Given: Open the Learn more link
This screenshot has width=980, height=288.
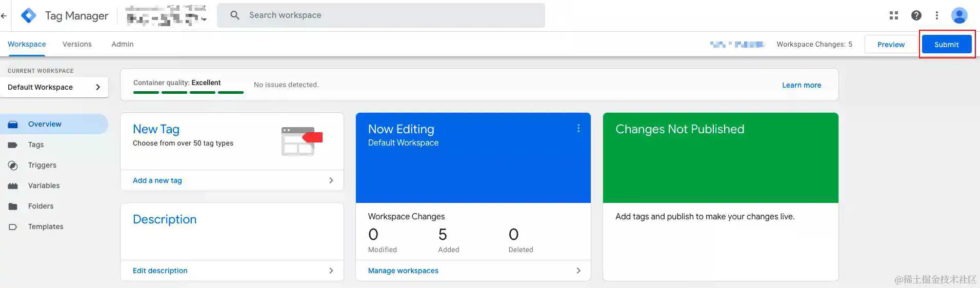Looking at the screenshot, I should [802, 85].
